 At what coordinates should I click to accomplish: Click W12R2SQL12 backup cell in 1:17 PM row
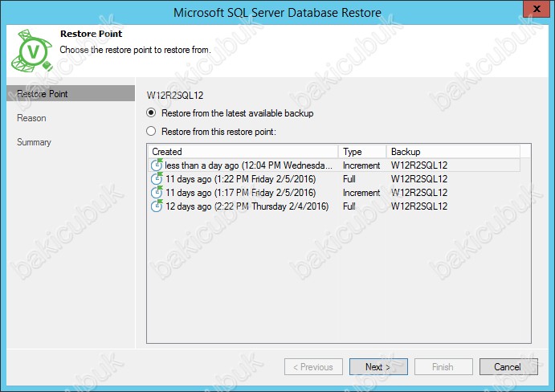click(419, 193)
